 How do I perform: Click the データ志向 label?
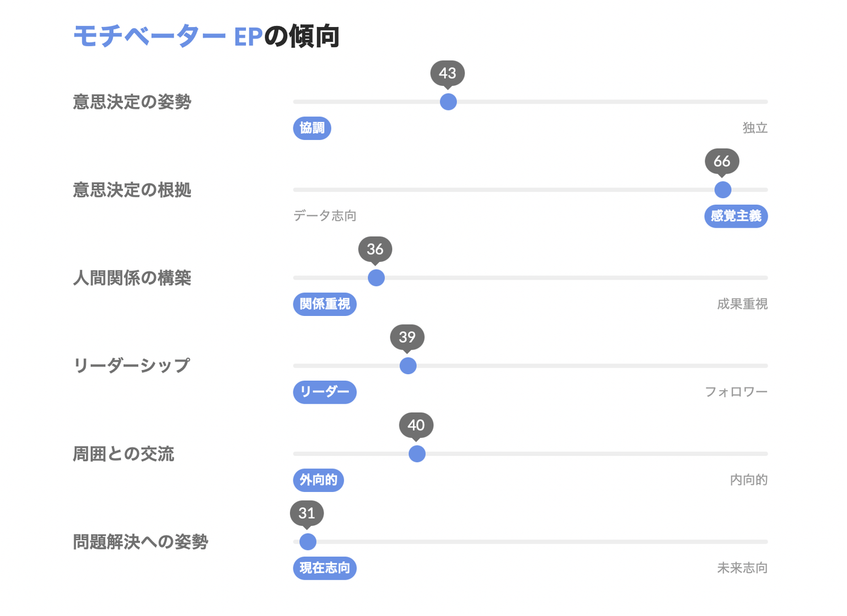tap(325, 216)
